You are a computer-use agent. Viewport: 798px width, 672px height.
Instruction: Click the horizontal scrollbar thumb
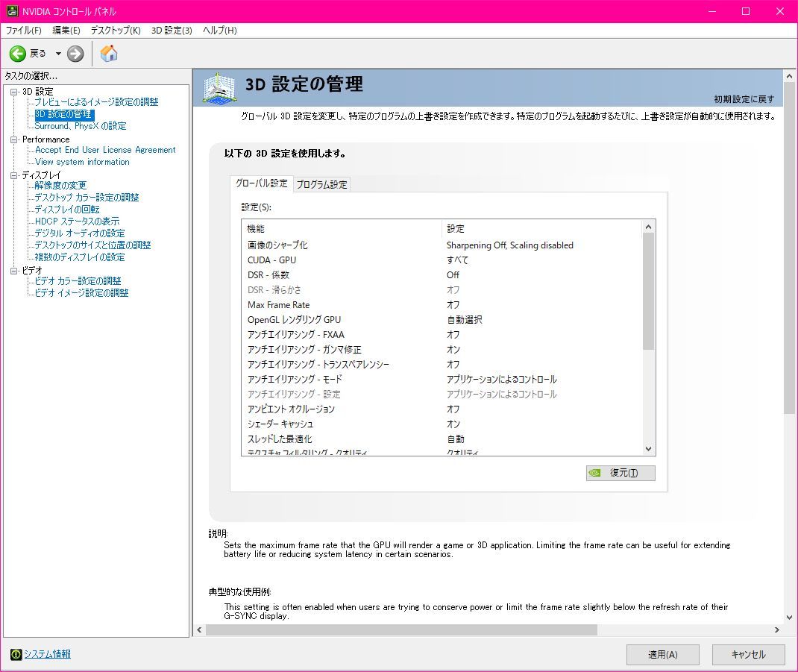click(401, 630)
